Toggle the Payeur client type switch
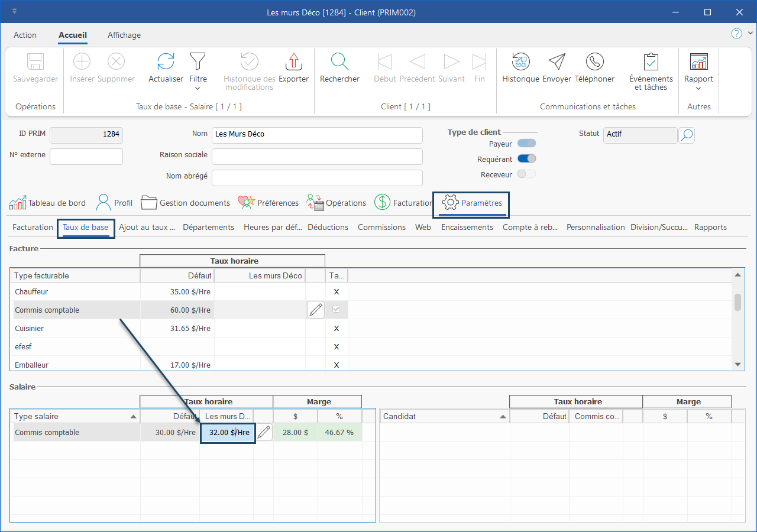Screen dimensions: 757x532 tap(526, 144)
